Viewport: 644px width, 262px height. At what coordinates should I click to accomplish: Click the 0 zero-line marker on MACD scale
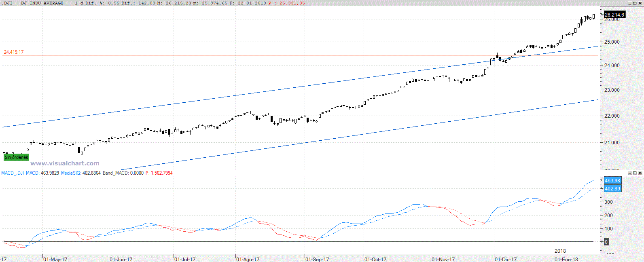point(606,242)
